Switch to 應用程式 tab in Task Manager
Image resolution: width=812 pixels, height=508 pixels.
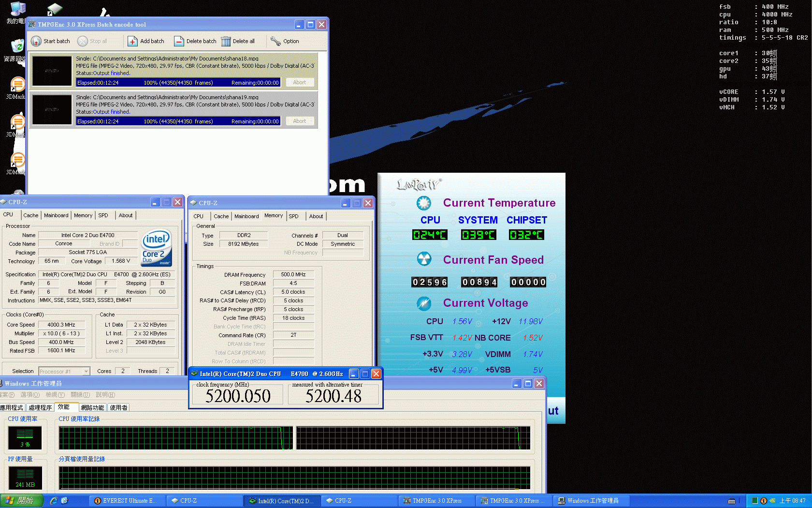point(12,408)
